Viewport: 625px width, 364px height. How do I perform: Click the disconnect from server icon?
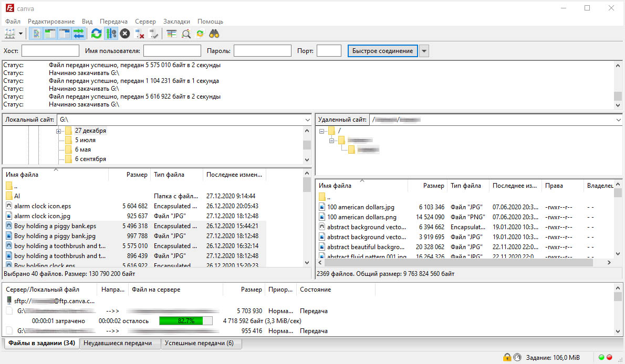click(x=140, y=34)
